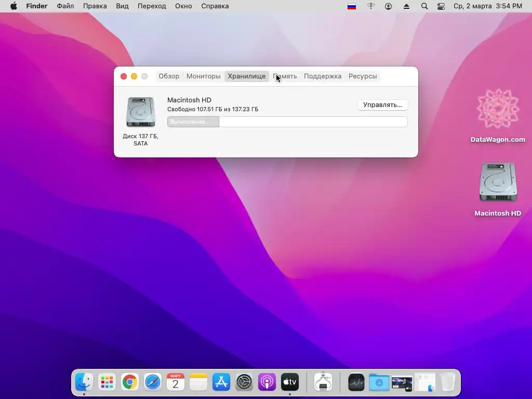Open the Trash in the Dock
The image size is (532, 399).
[x=448, y=382]
